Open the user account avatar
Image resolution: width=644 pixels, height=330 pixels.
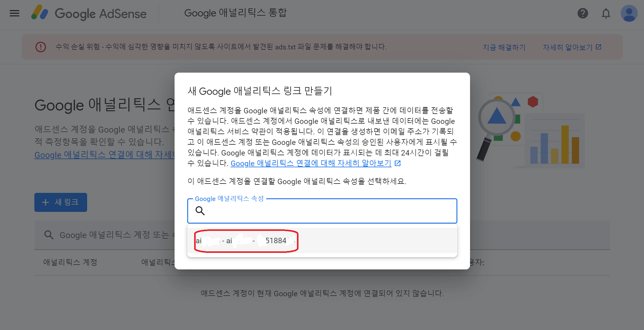629,13
